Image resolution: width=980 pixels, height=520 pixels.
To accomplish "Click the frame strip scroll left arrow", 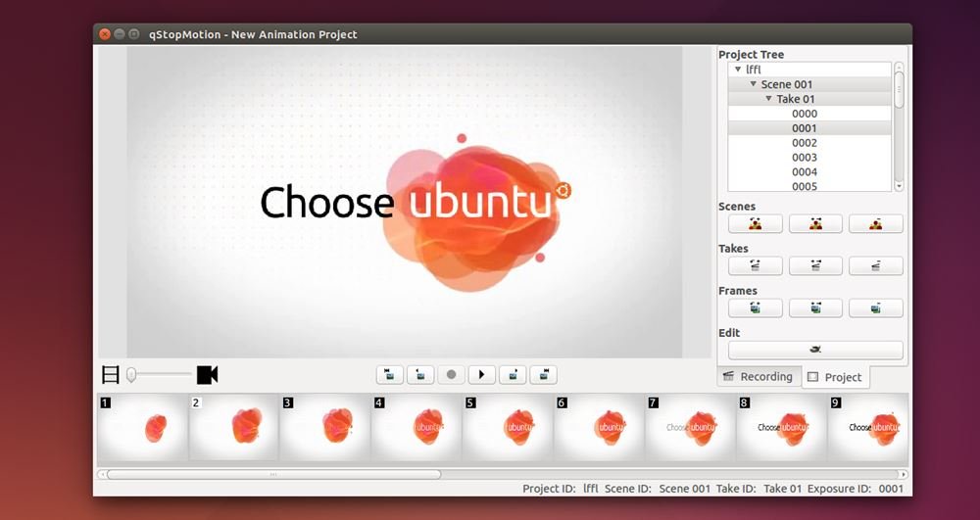I will tap(102, 474).
